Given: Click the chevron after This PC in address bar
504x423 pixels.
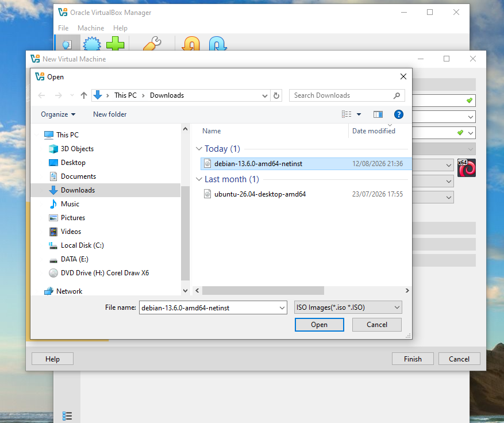Looking at the screenshot, I should click(143, 95).
